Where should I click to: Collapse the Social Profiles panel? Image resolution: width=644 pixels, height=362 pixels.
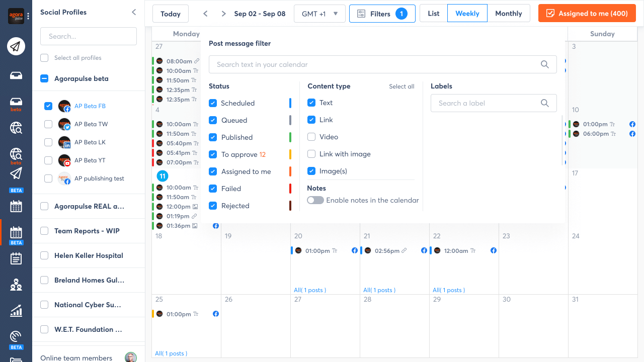pos(134,12)
